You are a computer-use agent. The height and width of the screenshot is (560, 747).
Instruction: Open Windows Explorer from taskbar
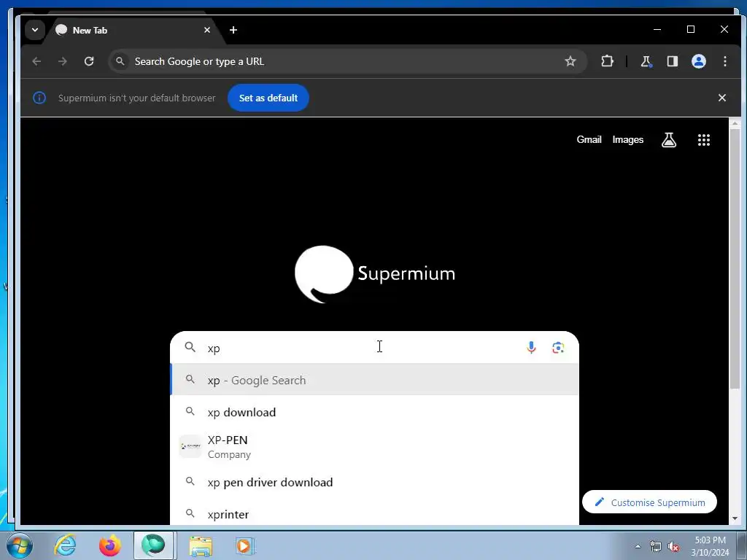pyautogui.click(x=201, y=545)
